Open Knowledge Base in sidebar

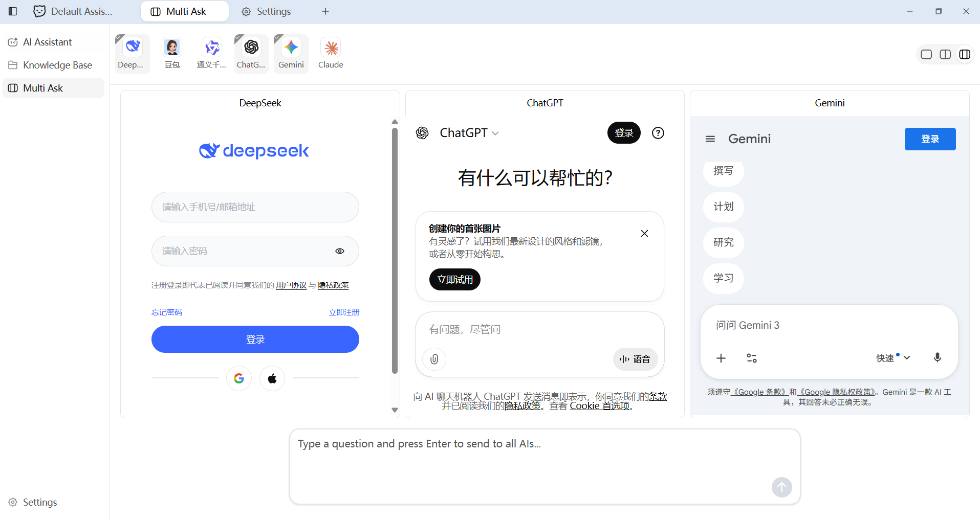tap(53, 65)
